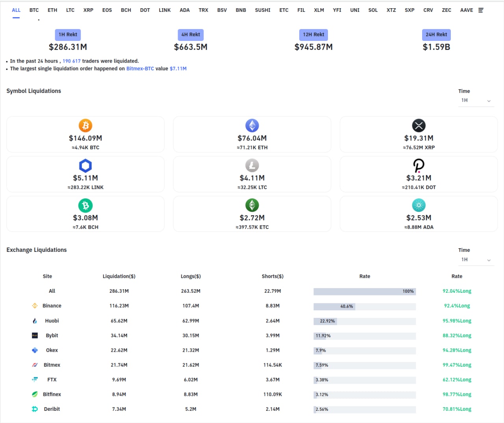The width and height of the screenshot is (504, 423).
Task: Switch to the ETH tab
Action: coord(52,10)
